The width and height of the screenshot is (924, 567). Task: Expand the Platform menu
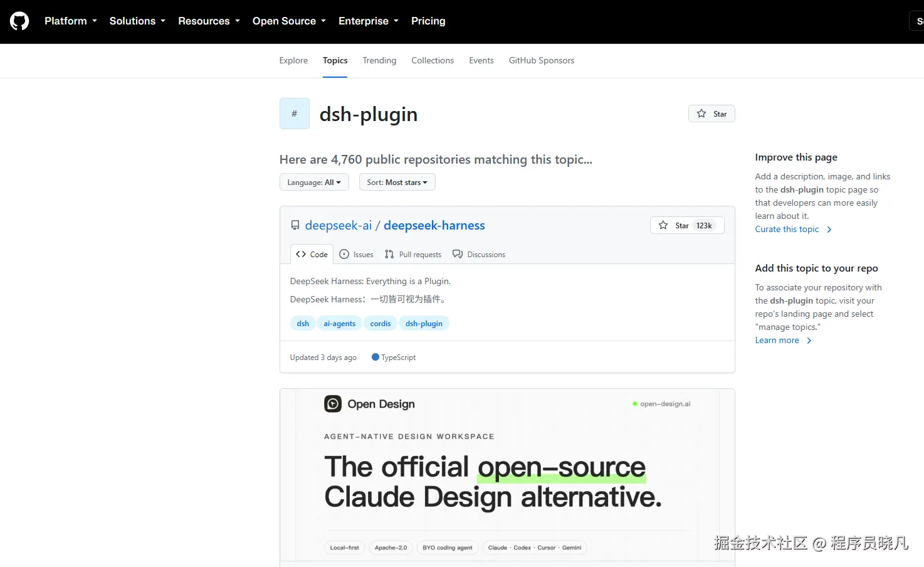click(71, 21)
